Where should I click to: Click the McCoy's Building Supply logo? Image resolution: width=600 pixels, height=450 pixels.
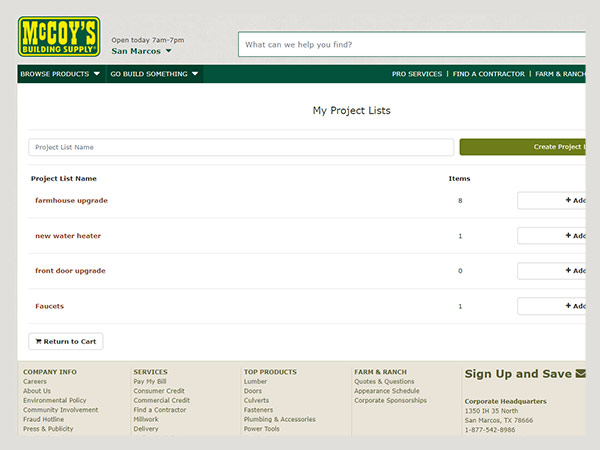59,35
